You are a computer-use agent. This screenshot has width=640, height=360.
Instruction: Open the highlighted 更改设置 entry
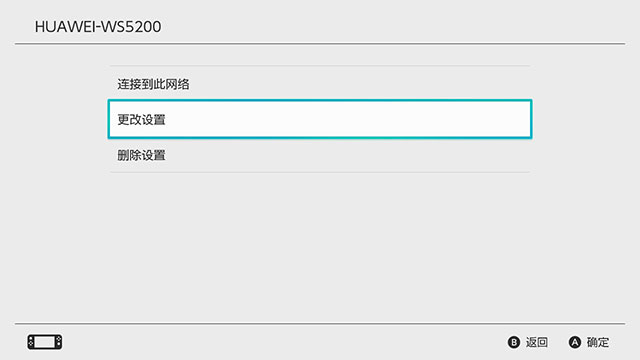pos(320,119)
